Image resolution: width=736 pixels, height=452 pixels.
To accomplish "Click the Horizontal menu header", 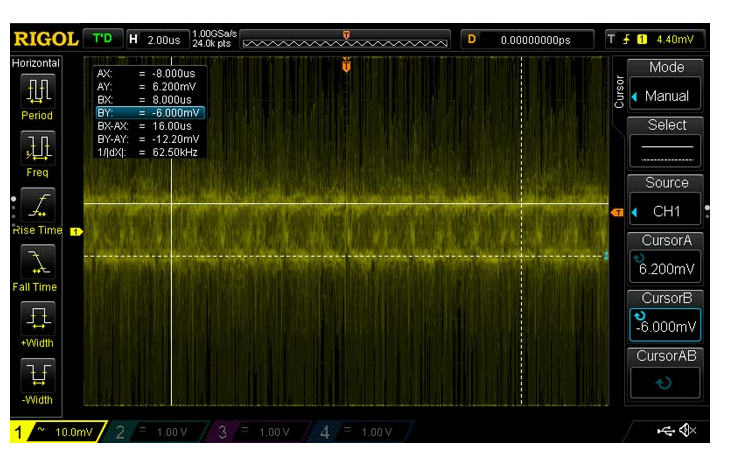I will (36, 63).
